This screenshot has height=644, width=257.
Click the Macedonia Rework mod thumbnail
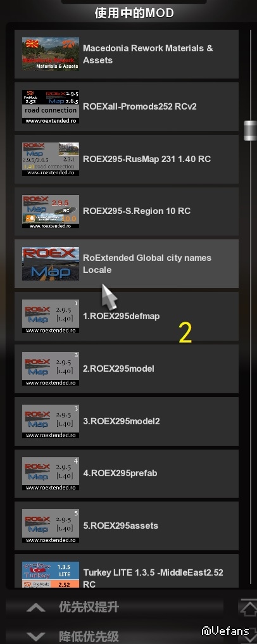coord(51,54)
